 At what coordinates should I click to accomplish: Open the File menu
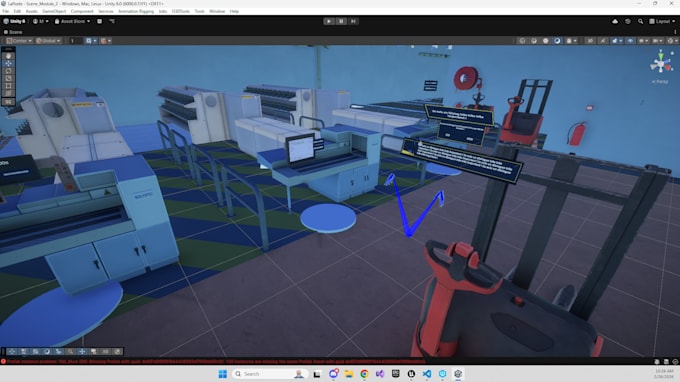[x=5, y=11]
